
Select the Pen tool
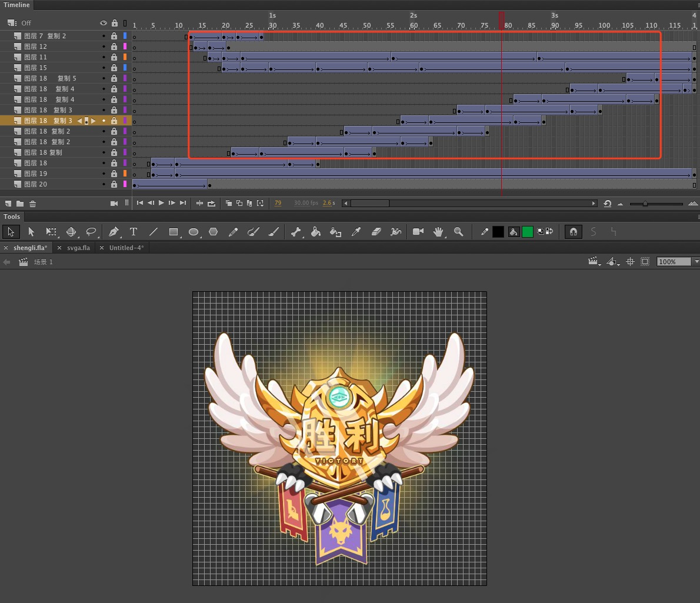[114, 232]
